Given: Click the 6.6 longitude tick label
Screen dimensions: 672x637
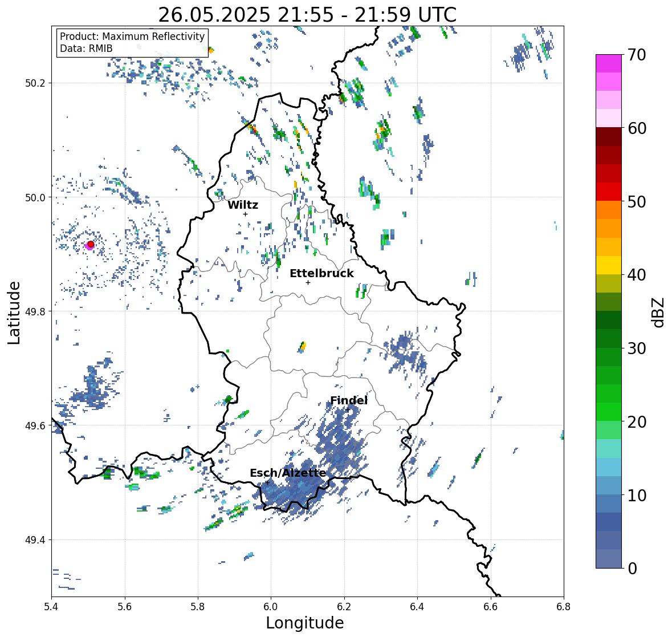Looking at the screenshot, I should (x=490, y=606).
